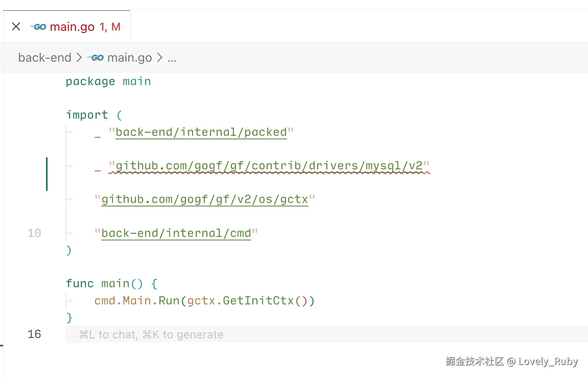Open the breadcrumb ellipsis symbol list
This screenshot has width=588, height=377.
coord(172,58)
